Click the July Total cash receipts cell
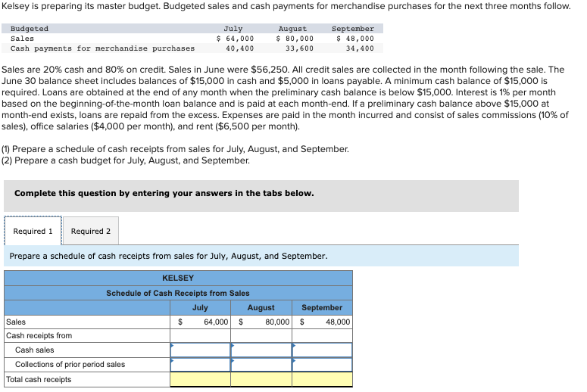587x392 pixels. [200, 379]
